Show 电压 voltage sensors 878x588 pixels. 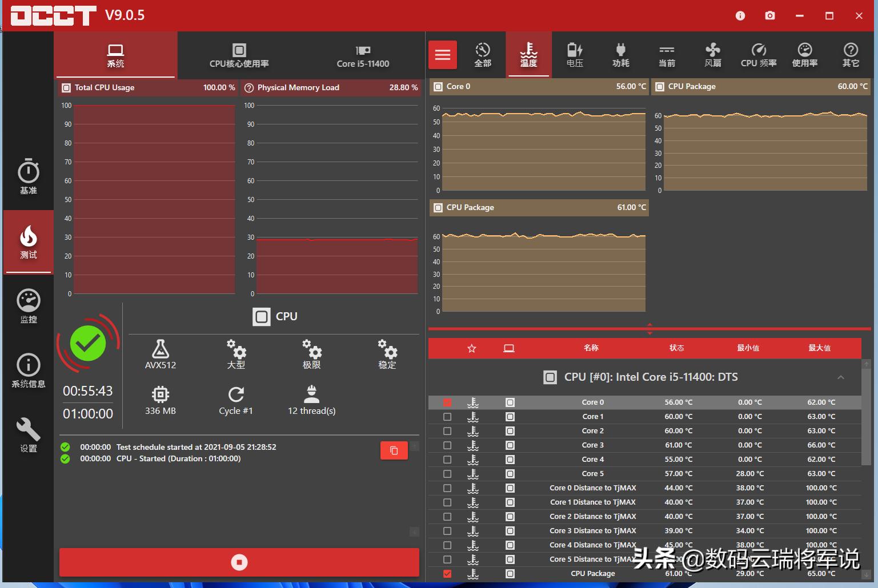pos(575,55)
